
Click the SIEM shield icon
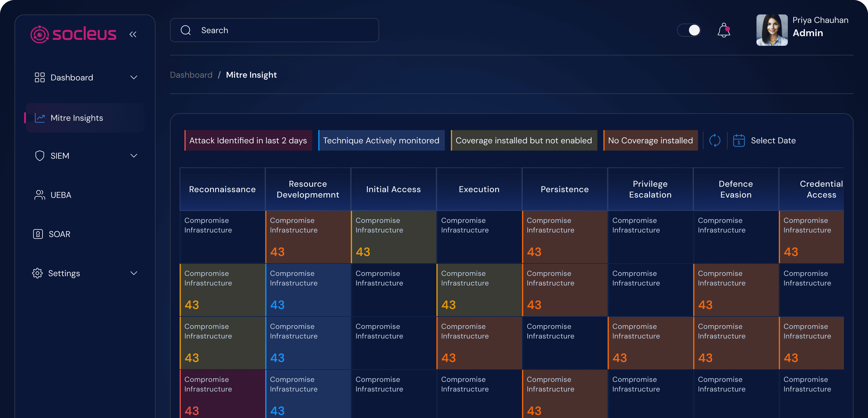(40, 156)
